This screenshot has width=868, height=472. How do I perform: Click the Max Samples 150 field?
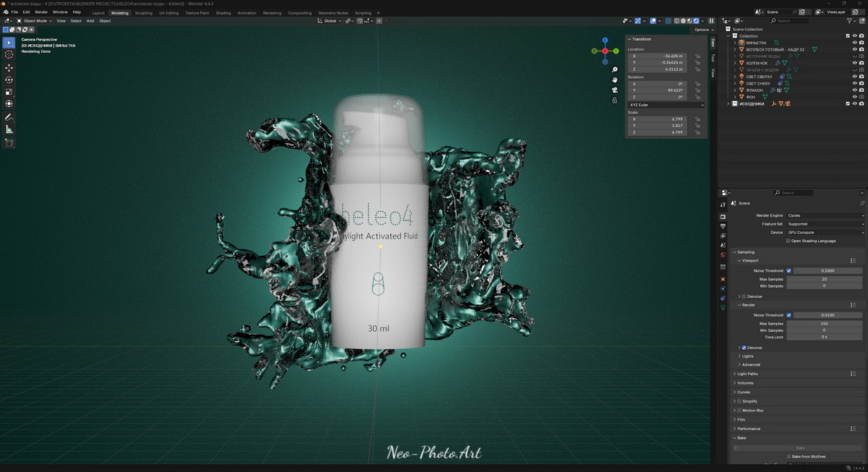coord(825,324)
